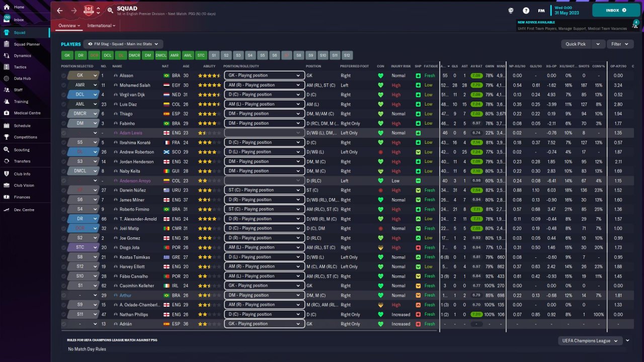
Task: Click the club badge icon in the header
Action: point(89,10)
